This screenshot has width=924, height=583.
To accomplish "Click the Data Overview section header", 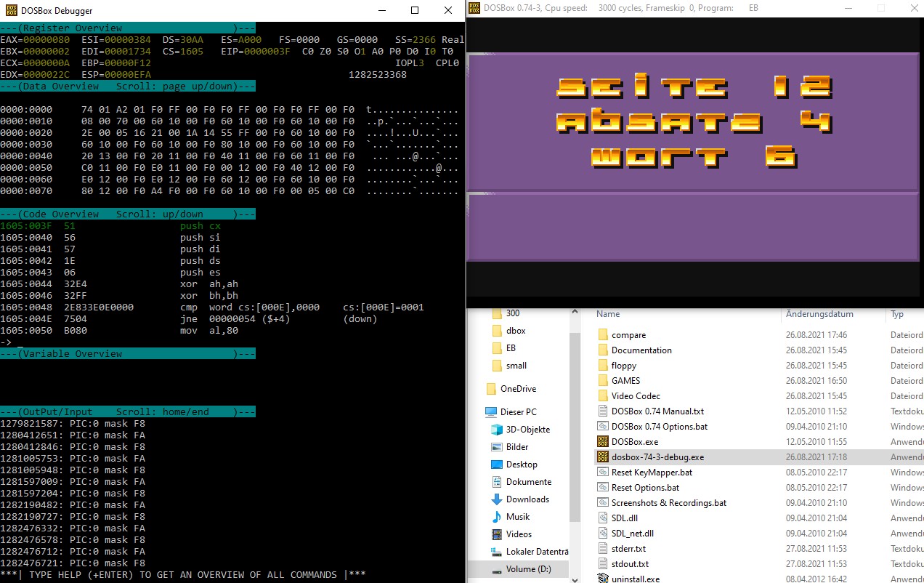I will point(128,87).
